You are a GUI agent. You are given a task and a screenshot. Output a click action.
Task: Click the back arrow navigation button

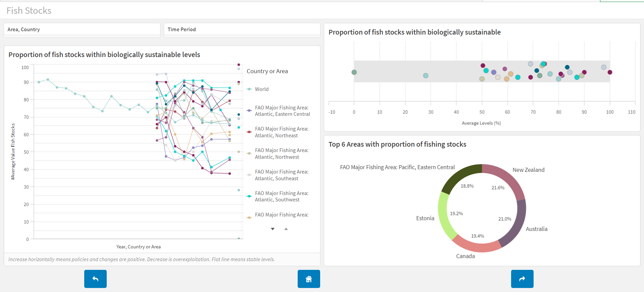tap(95, 279)
